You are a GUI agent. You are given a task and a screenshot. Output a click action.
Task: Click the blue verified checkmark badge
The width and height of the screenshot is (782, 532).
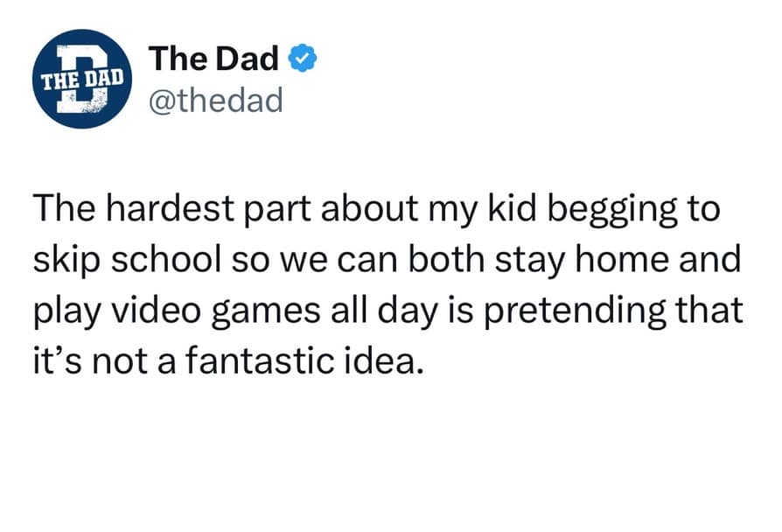pyautogui.click(x=303, y=59)
